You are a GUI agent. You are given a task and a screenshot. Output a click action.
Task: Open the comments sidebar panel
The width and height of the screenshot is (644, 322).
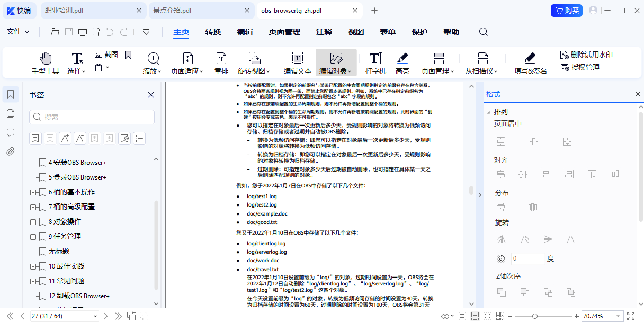tap(11, 132)
